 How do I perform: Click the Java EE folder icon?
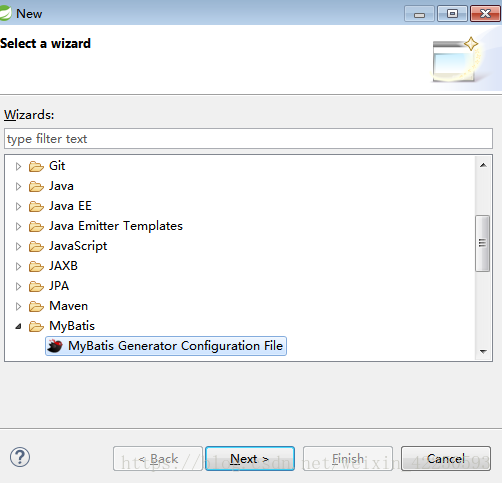coord(36,206)
